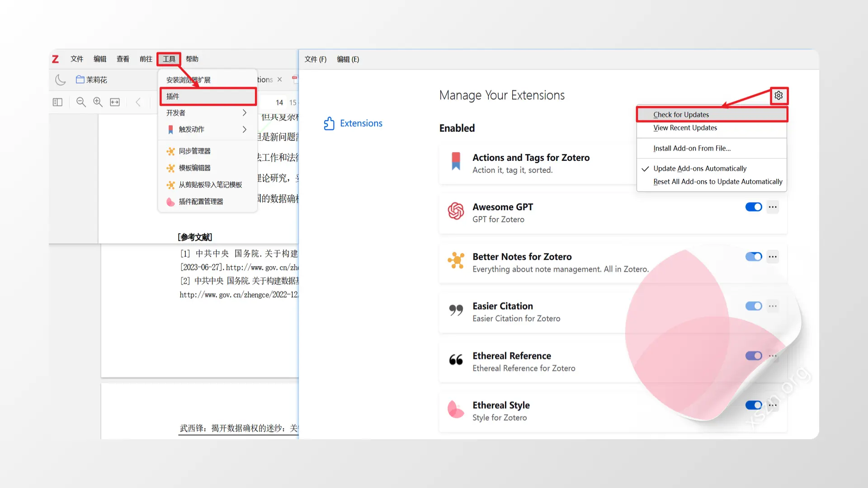Open the 帮助 menu

(192, 59)
